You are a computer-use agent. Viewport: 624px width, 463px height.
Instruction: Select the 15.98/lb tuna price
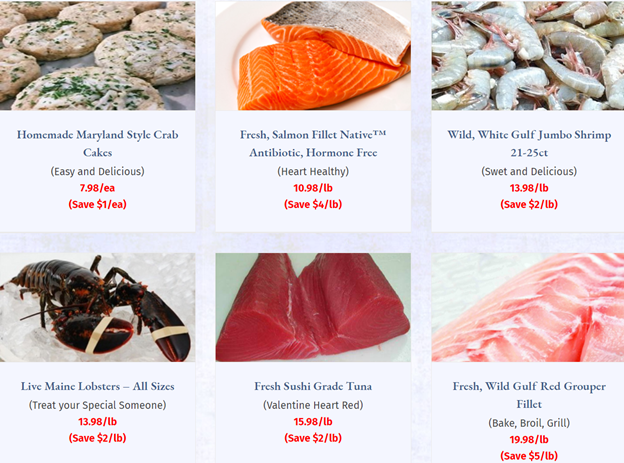click(x=313, y=422)
